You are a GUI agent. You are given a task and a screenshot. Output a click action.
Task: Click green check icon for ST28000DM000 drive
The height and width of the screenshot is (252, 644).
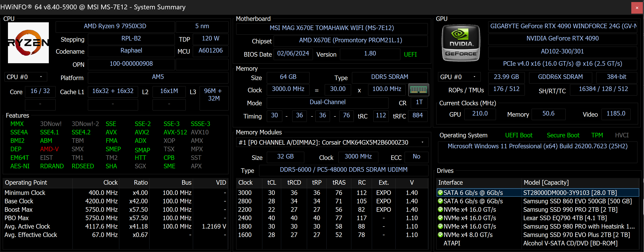tap(440, 193)
